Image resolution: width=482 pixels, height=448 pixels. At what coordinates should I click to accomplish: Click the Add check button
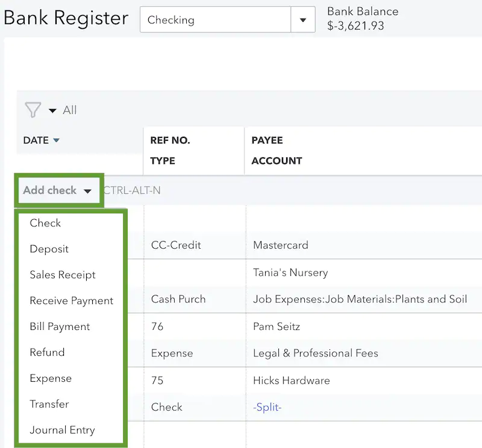50,190
